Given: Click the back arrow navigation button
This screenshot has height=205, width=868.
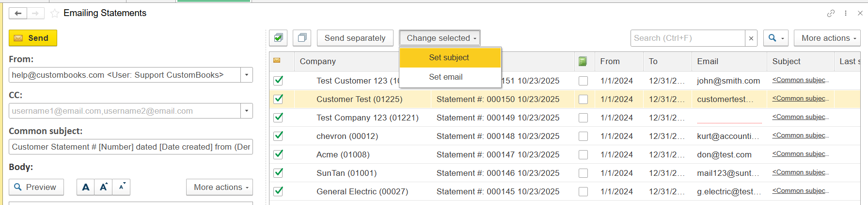Looking at the screenshot, I should coord(18,13).
